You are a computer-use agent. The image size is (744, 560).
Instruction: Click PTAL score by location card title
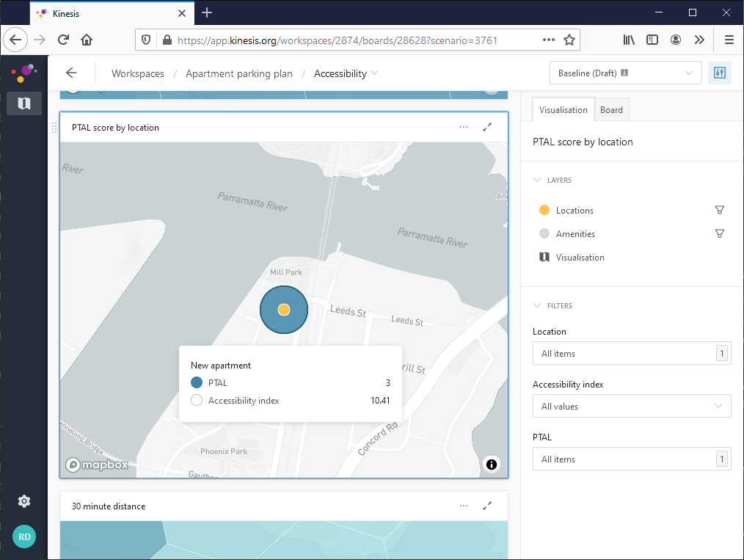pos(115,128)
